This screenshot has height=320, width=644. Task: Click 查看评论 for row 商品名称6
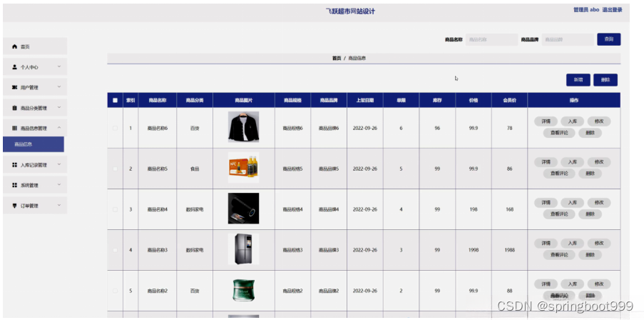(559, 133)
